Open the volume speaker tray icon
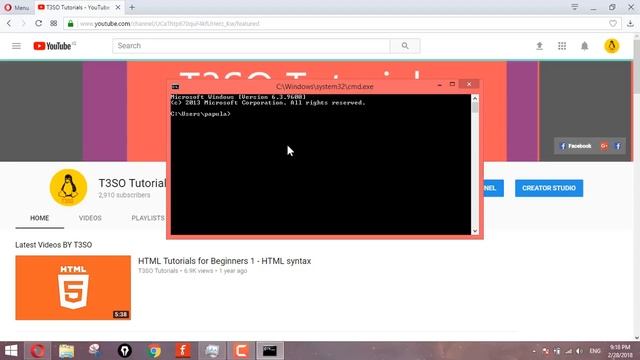 point(579,351)
